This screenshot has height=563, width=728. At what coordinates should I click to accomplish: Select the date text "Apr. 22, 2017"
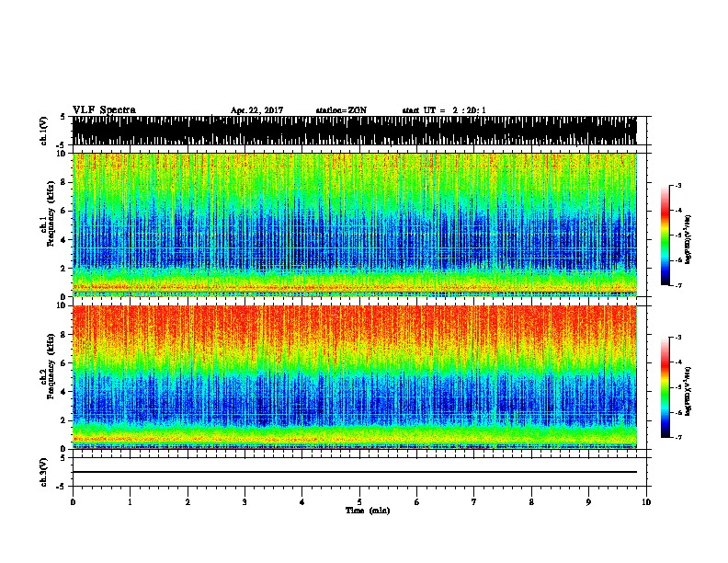pyautogui.click(x=256, y=110)
